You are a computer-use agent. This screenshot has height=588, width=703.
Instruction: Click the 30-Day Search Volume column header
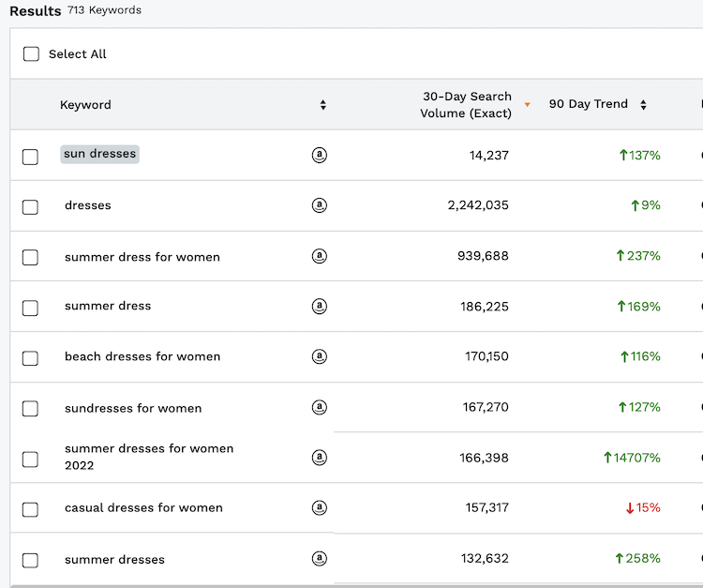(x=467, y=105)
